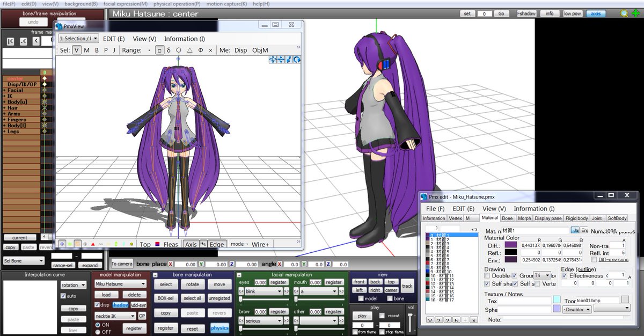The image size is (644, 336).
Task: Click the Env. dark purple color swatch
Action: [x=510, y=260]
